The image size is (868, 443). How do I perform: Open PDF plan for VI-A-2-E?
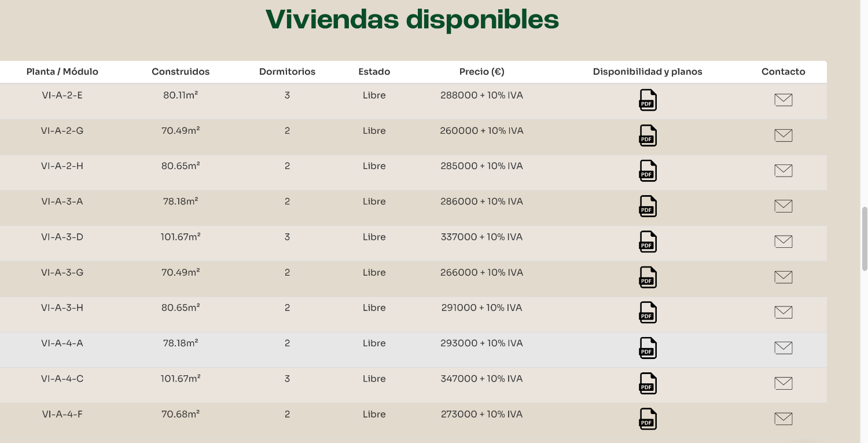(x=648, y=100)
